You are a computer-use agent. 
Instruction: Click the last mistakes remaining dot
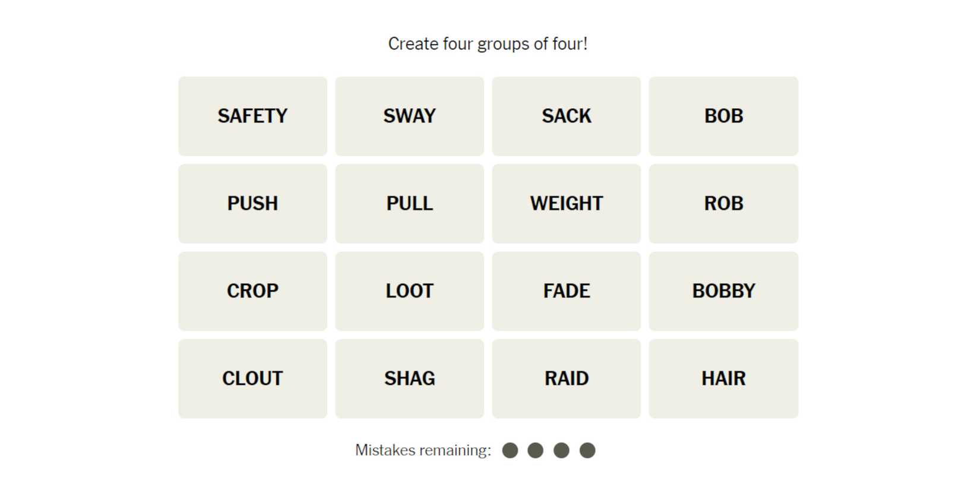coord(587,450)
